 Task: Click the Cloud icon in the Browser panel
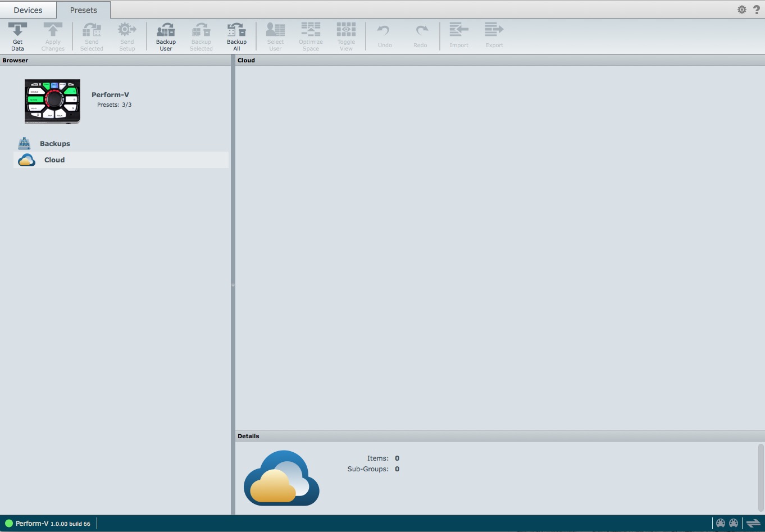coord(26,160)
